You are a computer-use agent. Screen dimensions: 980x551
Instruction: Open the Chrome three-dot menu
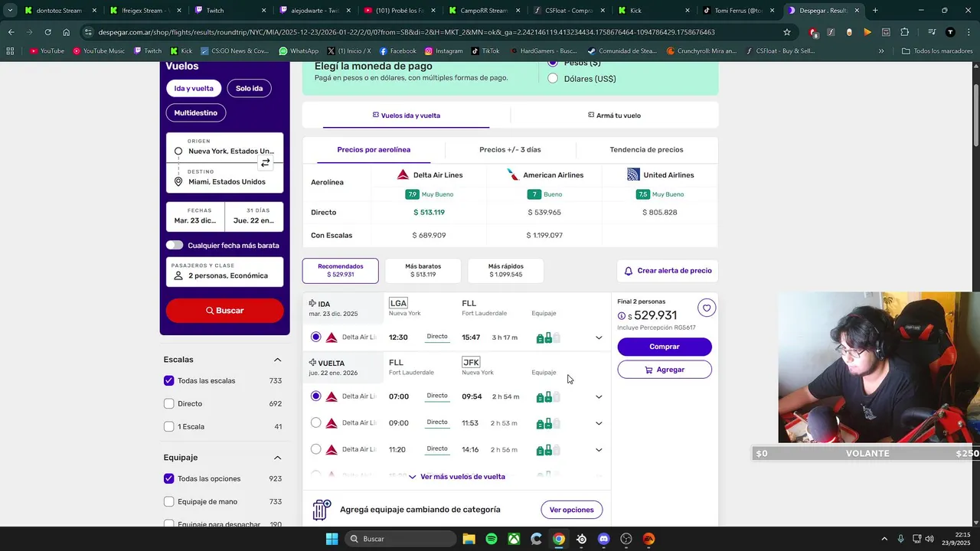[969, 32]
